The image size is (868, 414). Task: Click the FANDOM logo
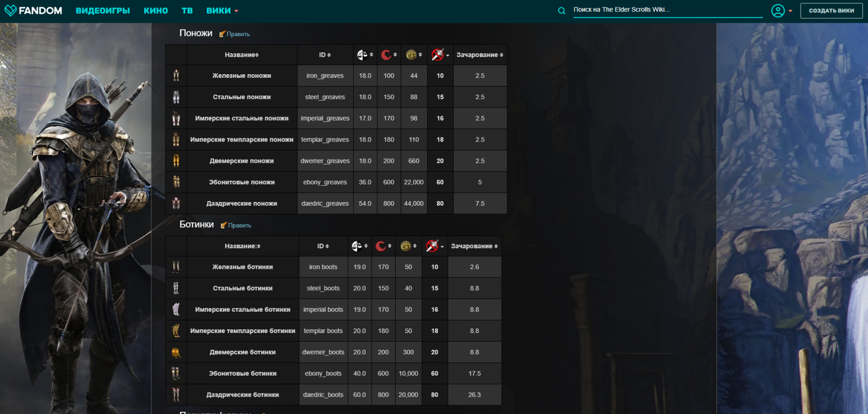click(x=33, y=10)
